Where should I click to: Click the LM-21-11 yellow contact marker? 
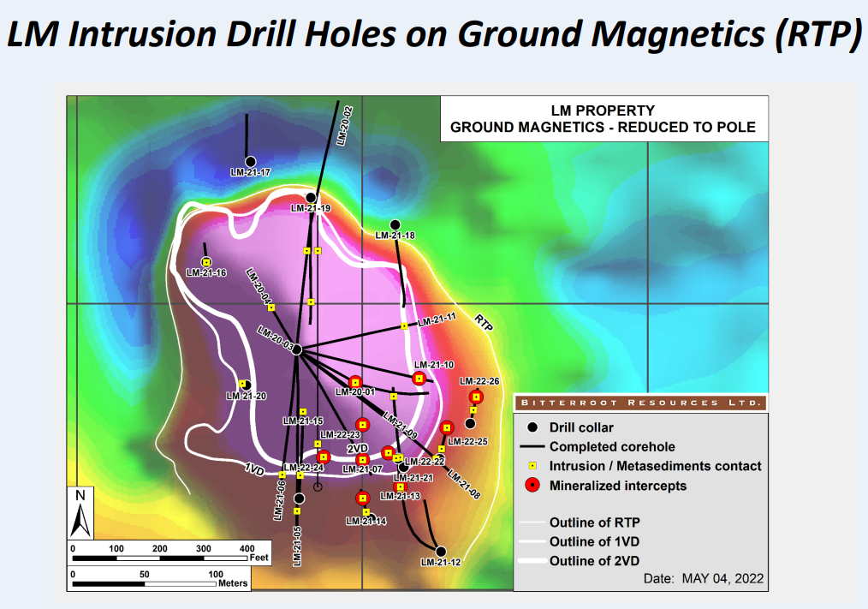(405, 326)
